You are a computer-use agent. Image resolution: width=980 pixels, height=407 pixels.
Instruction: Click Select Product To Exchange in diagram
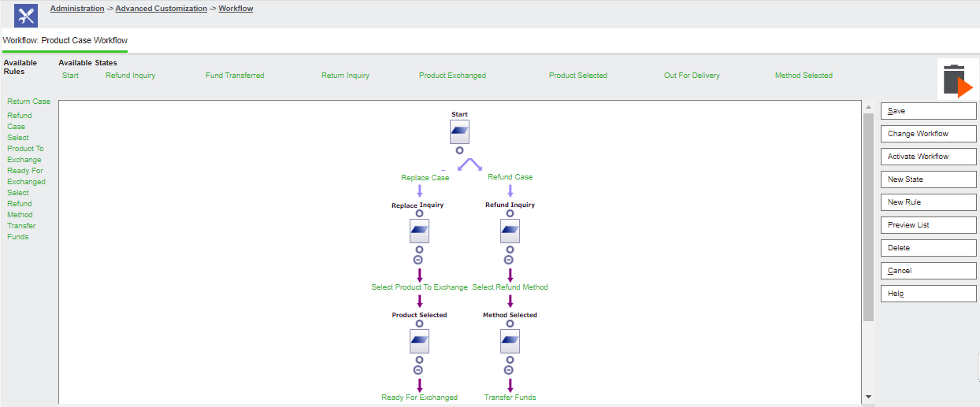(420, 287)
